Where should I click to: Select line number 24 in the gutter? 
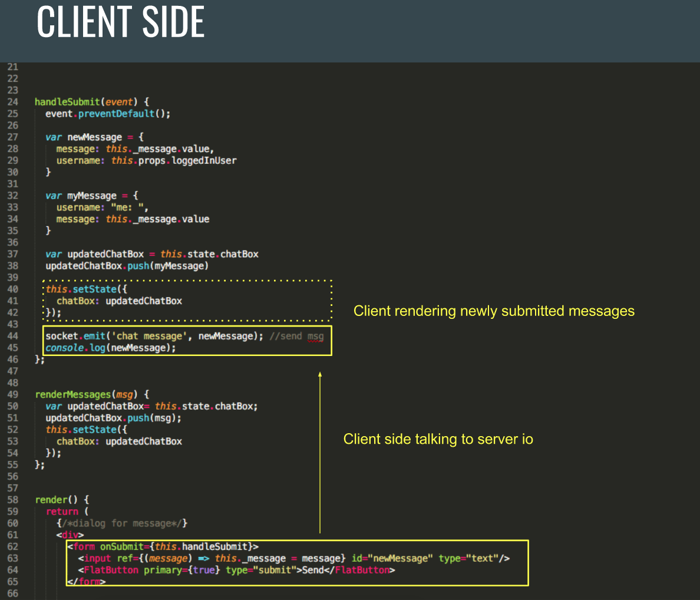pyautogui.click(x=12, y=101)
